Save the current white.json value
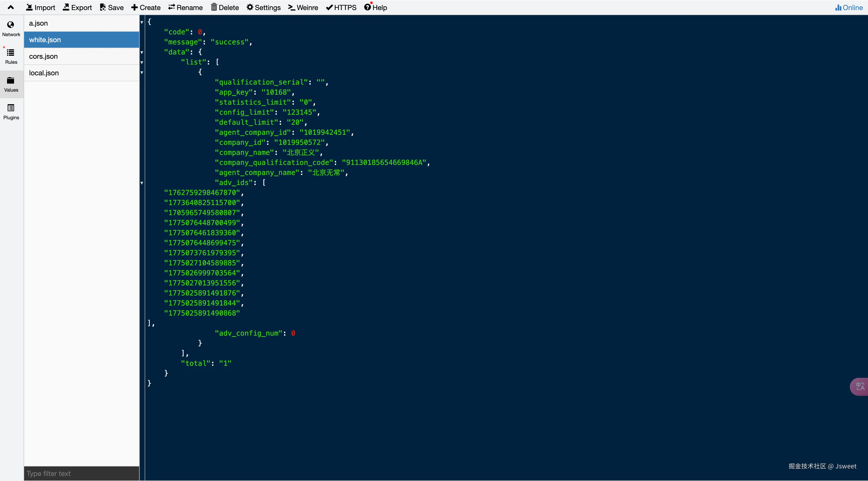The height and width of the screenshot is (481, 868). pyautogui.click(x=112, y=8)
